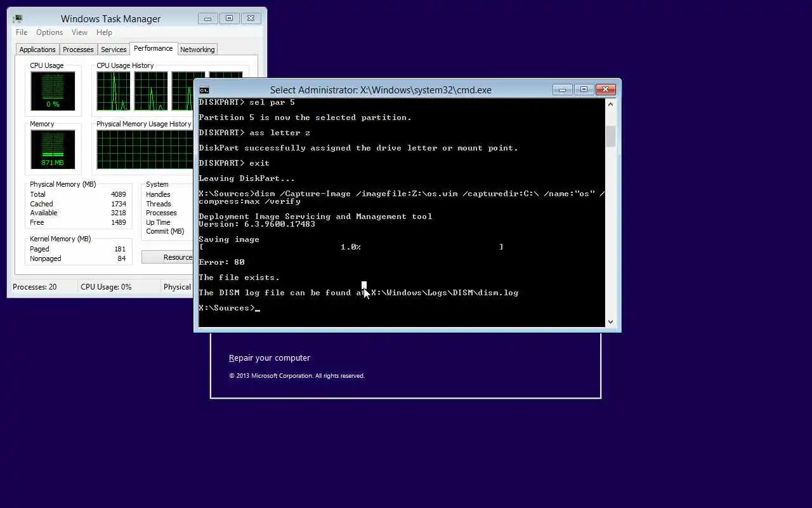Click the 'Saving image' line in cmd

pos(229,239)
